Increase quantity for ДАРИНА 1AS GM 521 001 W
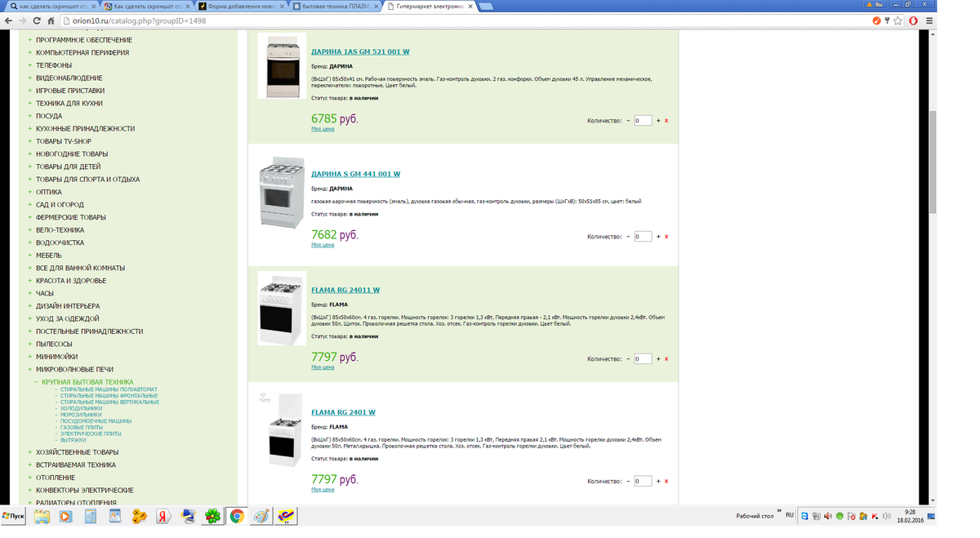The width and height of the screenshot is (980, 538). (658, 121)
